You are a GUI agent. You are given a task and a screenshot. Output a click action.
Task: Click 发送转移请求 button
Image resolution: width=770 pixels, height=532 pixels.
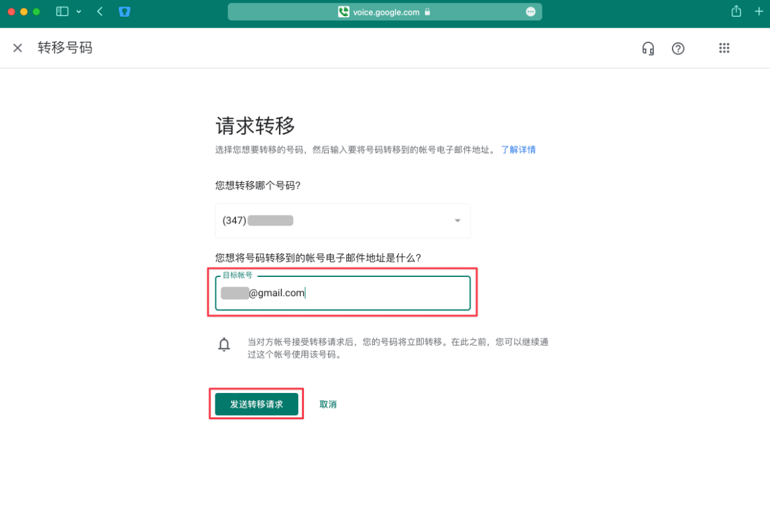256,404
